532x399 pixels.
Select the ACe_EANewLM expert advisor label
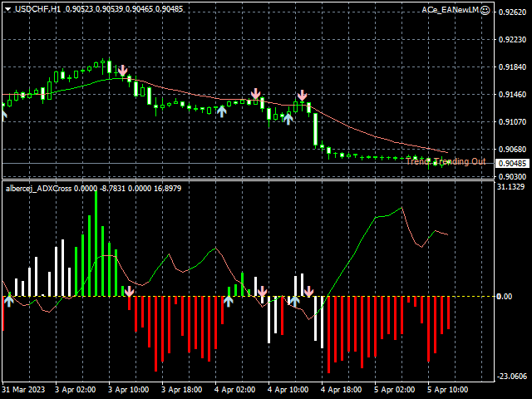click(450, 9)
